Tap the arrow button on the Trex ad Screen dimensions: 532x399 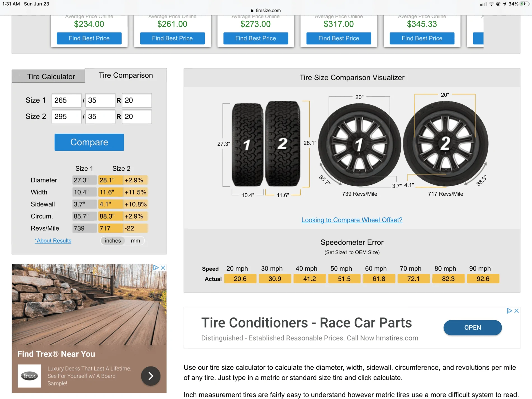point(151,376)
